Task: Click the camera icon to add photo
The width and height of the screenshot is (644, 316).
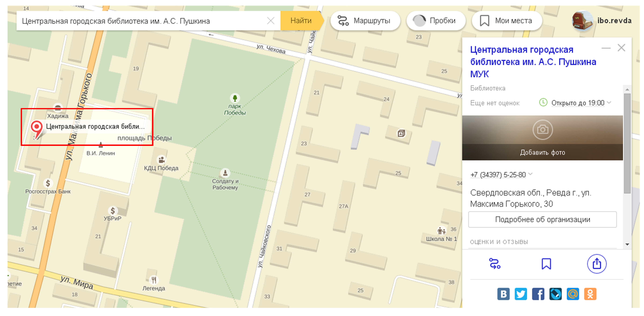Action: (x=543, y=130)
